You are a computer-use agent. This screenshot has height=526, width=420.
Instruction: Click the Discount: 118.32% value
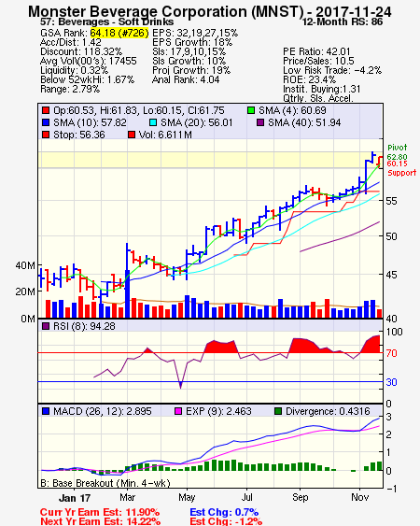click(81, 51)
